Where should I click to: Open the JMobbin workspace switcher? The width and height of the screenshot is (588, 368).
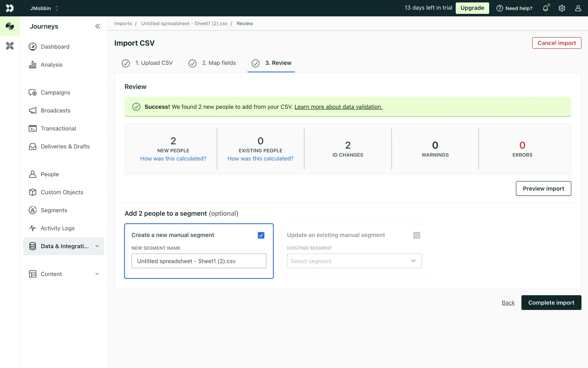pyautogui.click(x=44, y=8)
